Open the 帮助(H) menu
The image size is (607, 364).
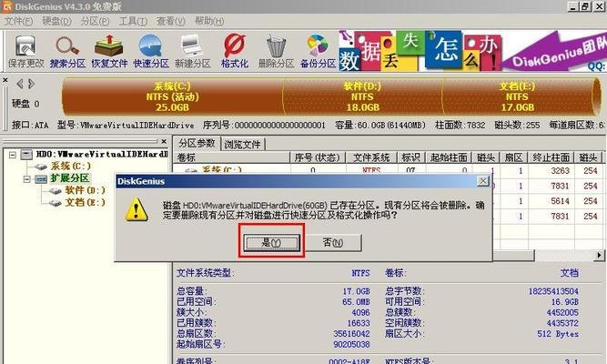pyautogui.click(x=209, y=21)
